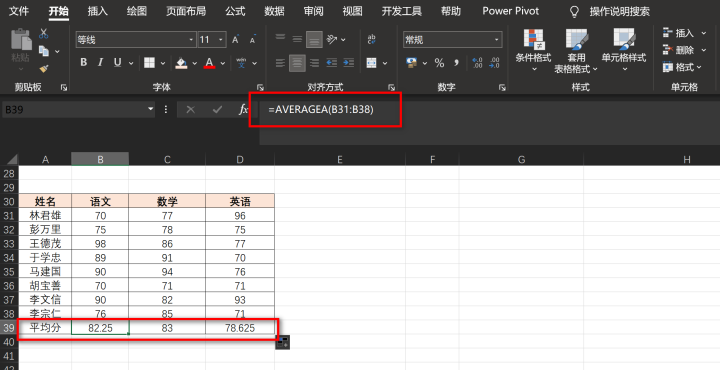Open the font name 等线 dropdown
The height and width of the screenshot is (370, 720).
191,40
